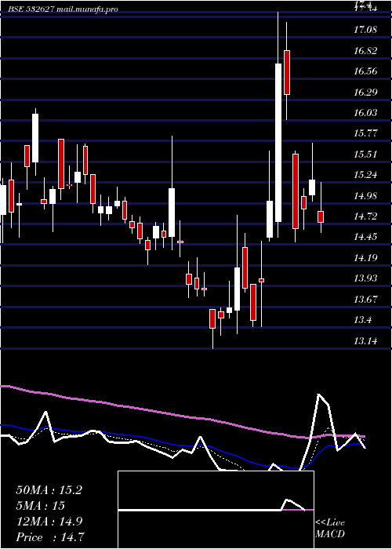
Task: Click the <<Live MACD label
Action: 330,529
